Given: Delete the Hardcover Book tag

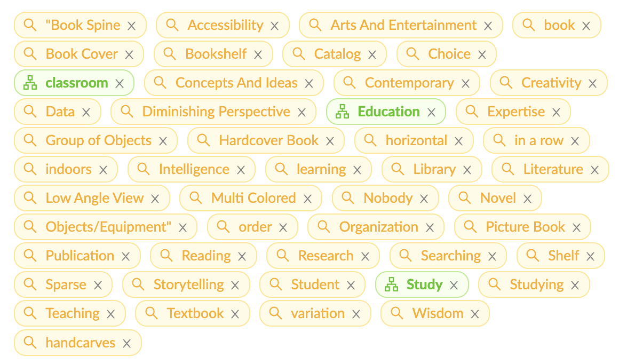Looking at the screenshot, I should [330, 141].
